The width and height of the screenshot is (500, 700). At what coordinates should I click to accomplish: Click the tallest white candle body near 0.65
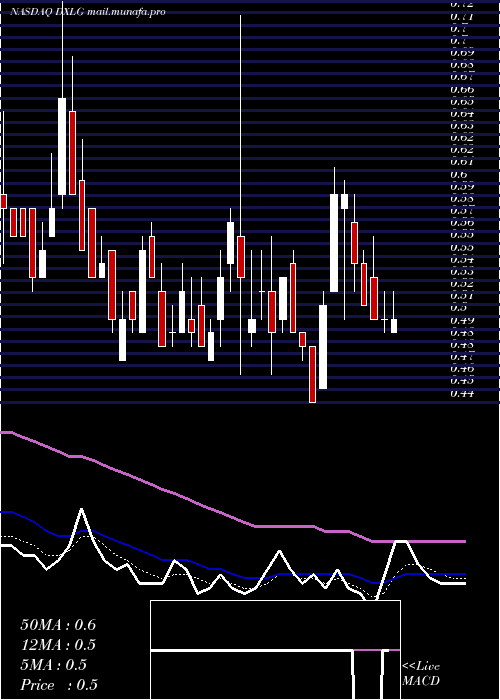point(62,146)
